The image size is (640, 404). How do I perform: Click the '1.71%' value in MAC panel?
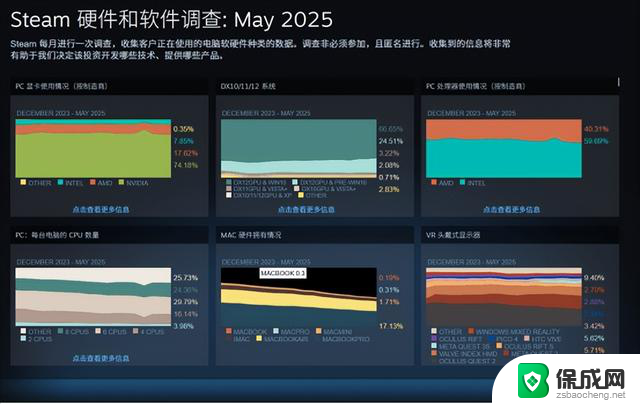click(389, 302)
